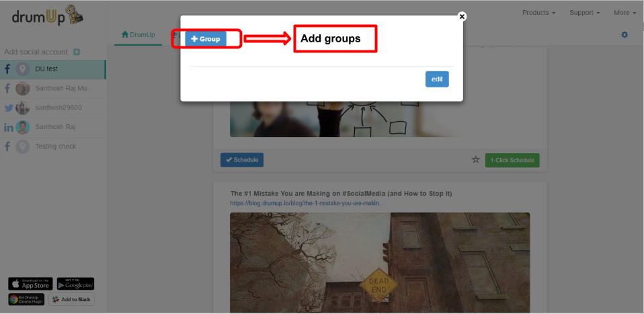644x314 pixels.
Task: Open the Support dropdown menu
Action: click(585, 13)
